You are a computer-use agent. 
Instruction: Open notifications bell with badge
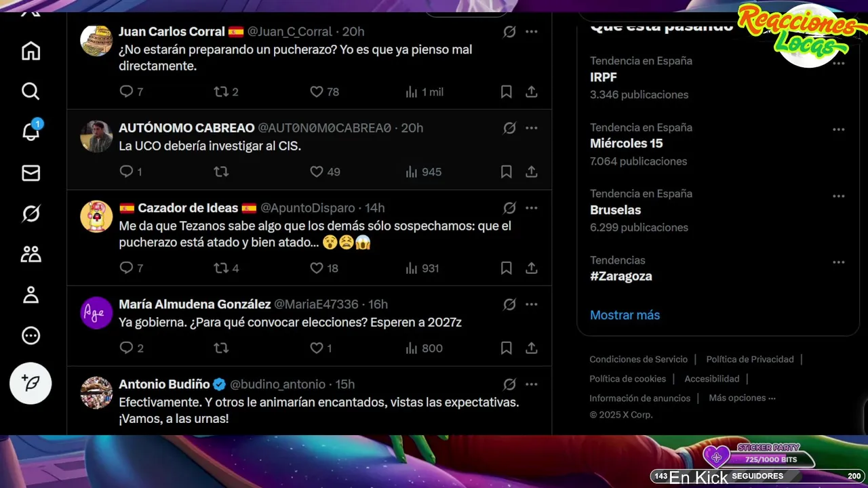pyautogui.click(x=31, y=131)
